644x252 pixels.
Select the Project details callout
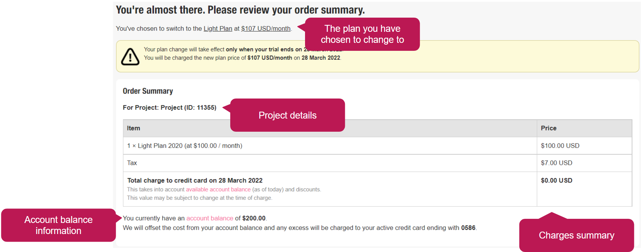tap(287, 115)
